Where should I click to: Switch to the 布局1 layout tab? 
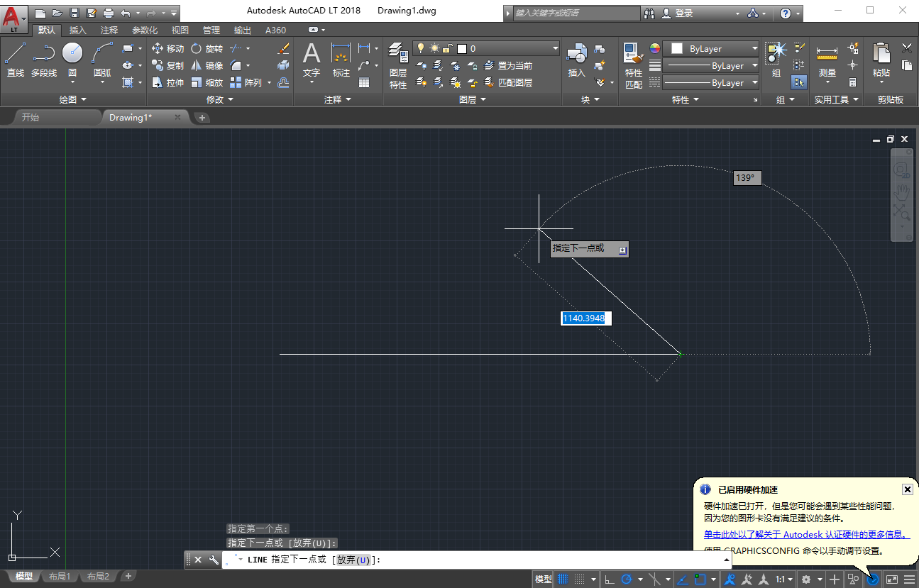coord(60,576)
